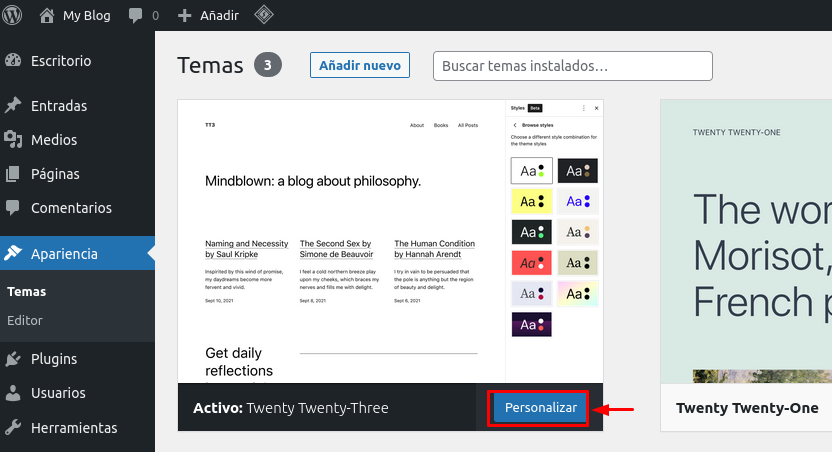Viewport: 832px width, 452px height.
Task: Click the plus icon next to Añadir
Action: click(x=184, y=15)
